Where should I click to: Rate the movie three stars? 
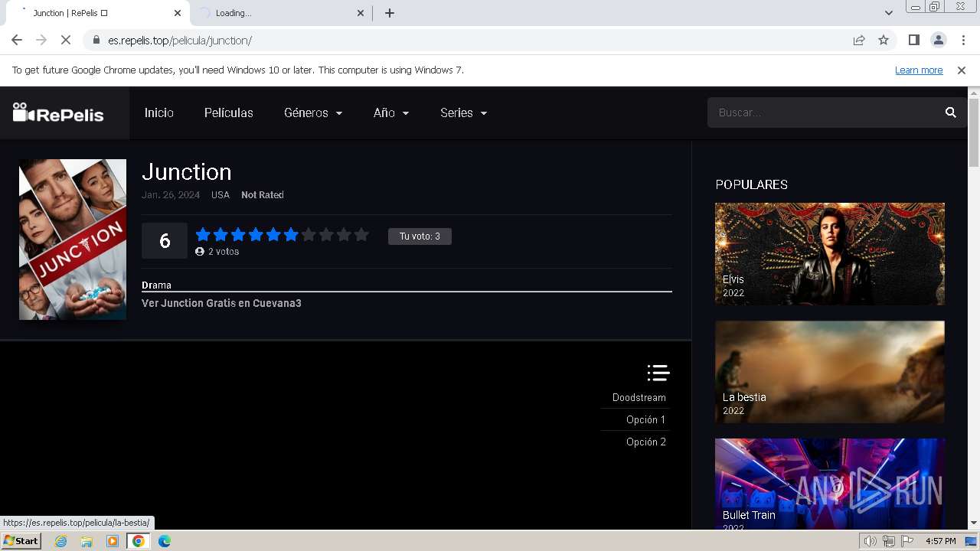pos(238,235)
